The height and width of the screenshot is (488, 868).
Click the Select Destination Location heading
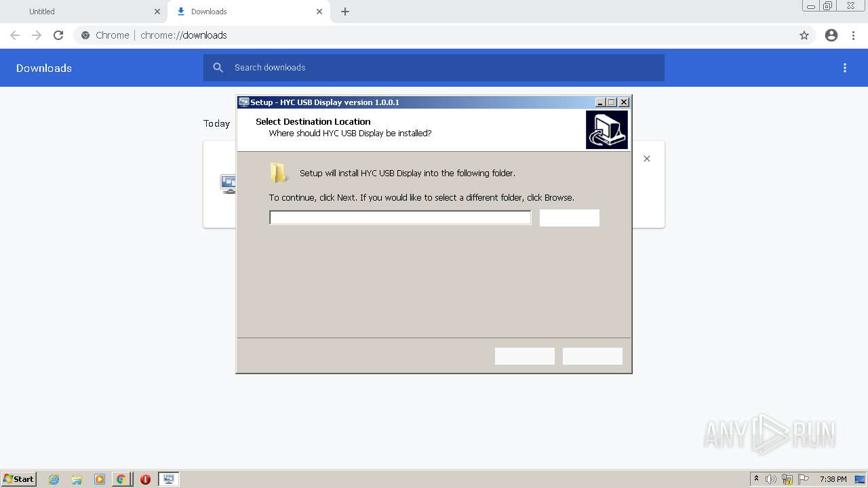tap(313, 121)
